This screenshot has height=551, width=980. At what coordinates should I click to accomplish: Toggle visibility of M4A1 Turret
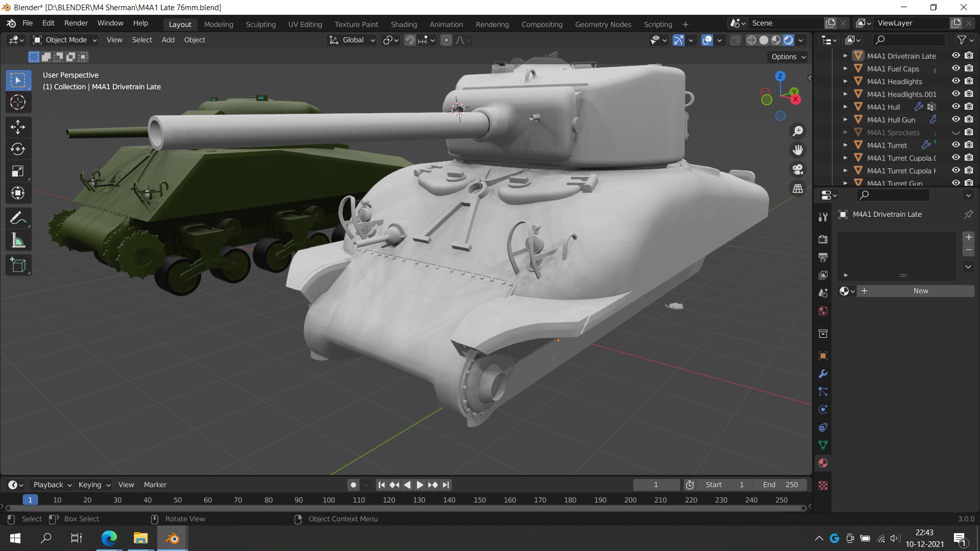956,145
